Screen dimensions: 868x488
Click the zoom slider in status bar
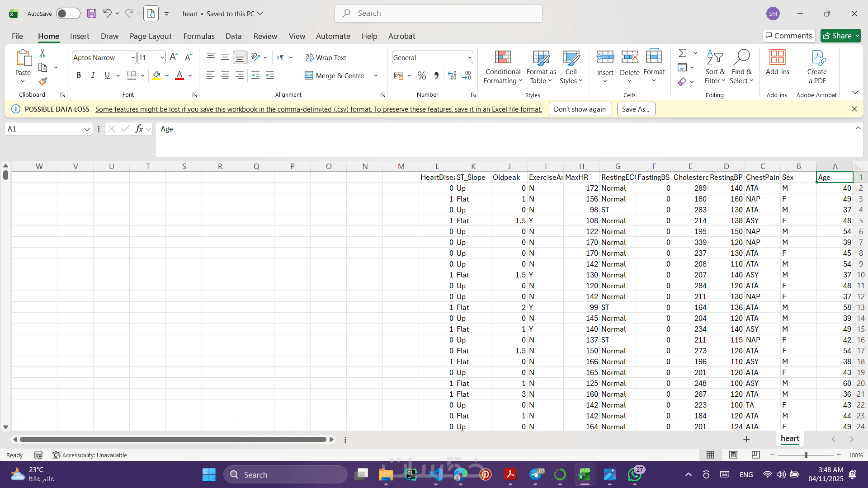click(806, 455)
